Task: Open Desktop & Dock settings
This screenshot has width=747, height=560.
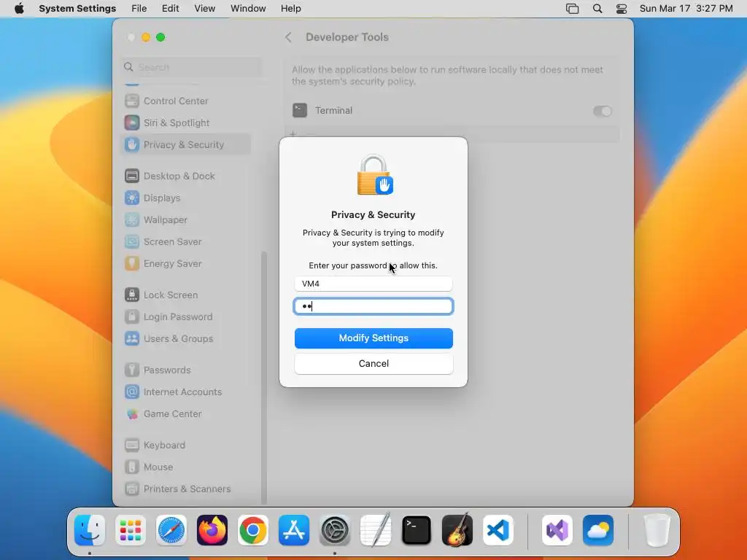Action: [185, 176]
